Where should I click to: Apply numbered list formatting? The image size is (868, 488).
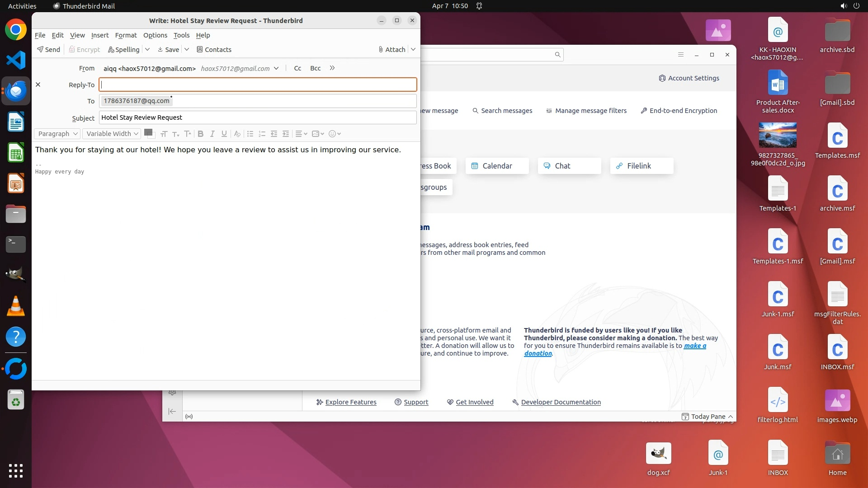click(262, 134)
